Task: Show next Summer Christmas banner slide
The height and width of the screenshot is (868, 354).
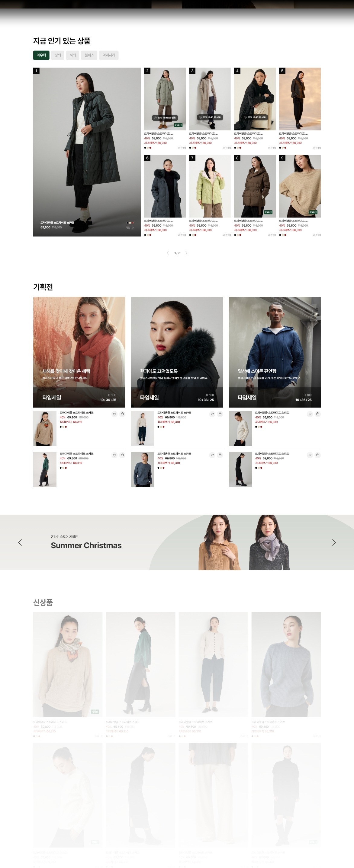Action: click(x=334, y=542)
